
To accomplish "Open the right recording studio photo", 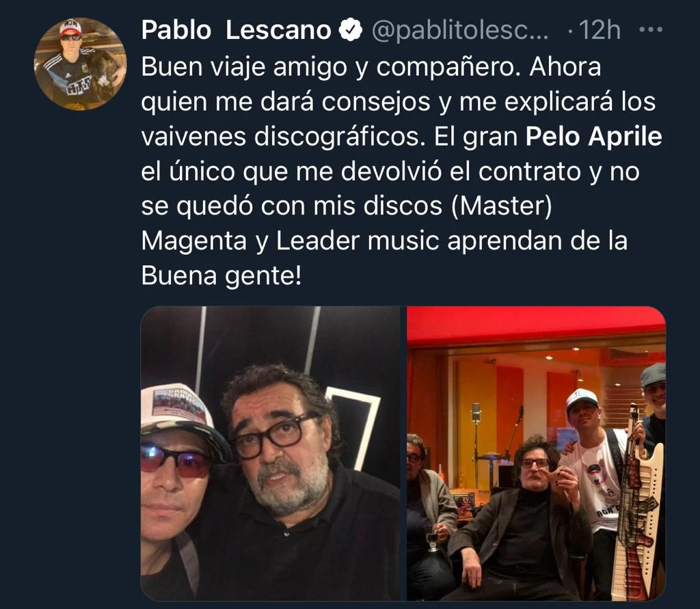I will point(536,453).
